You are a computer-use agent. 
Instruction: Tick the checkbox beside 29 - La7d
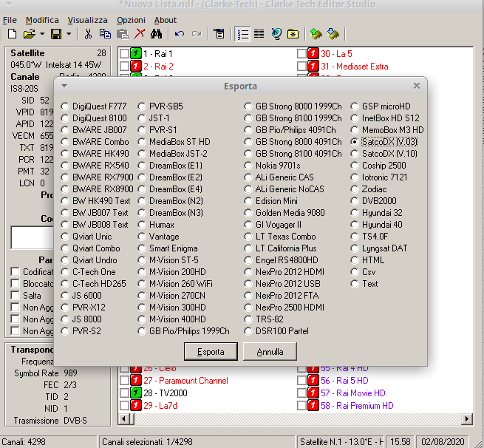[x=124, y=405]
